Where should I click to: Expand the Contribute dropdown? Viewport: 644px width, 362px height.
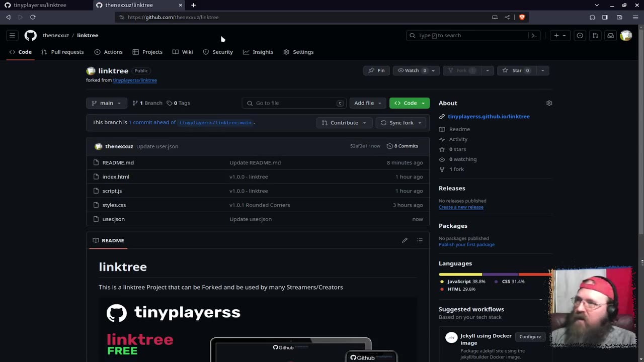[344, 123]
